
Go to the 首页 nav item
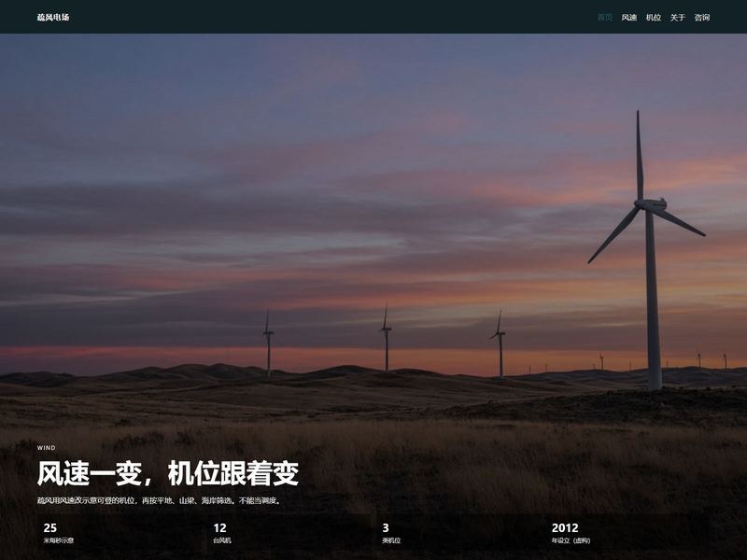pyautogui.click(x=605, y=18)
